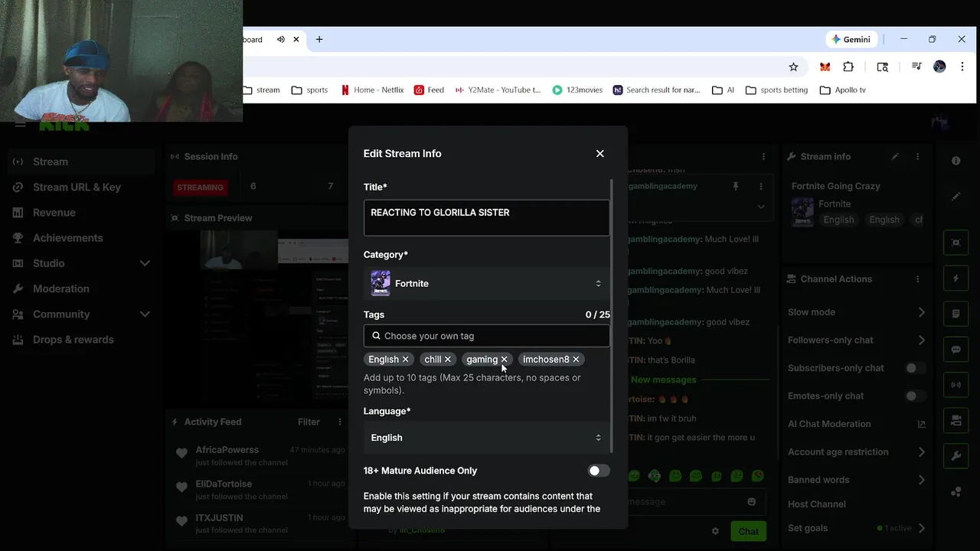Remove the English tag chip
Screen dimensions: 980x551
406,360
